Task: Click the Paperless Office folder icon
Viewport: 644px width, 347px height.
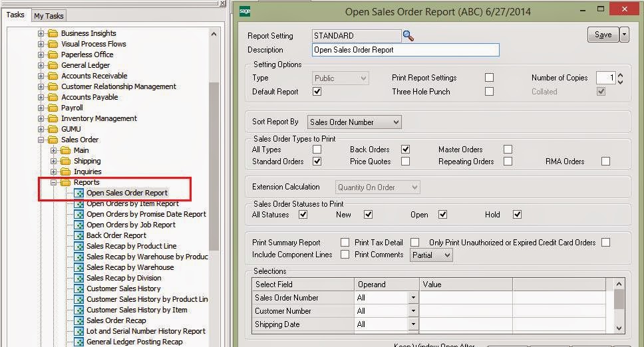Action: pyautogui.click(x=53, y=55)
